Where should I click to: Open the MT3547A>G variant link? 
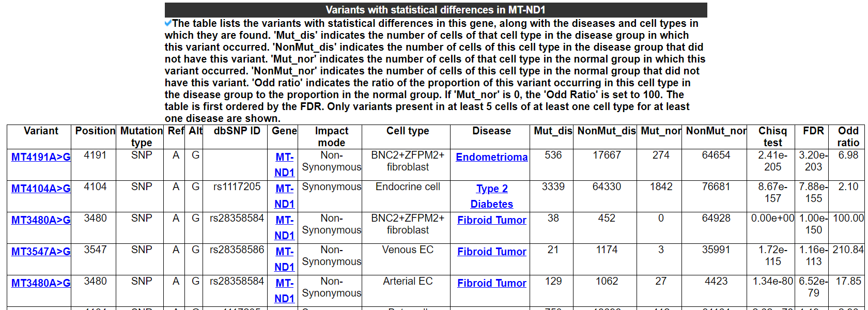(x=41, y=252)
